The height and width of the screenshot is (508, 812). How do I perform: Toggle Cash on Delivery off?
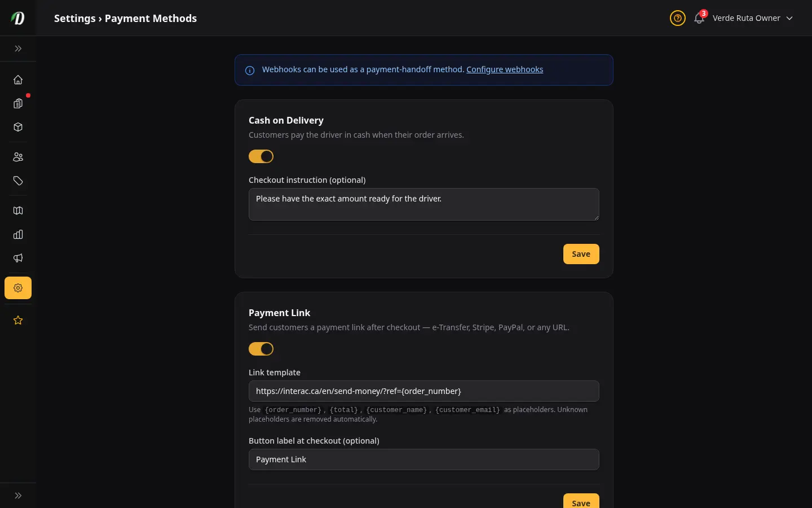point(261,156)
